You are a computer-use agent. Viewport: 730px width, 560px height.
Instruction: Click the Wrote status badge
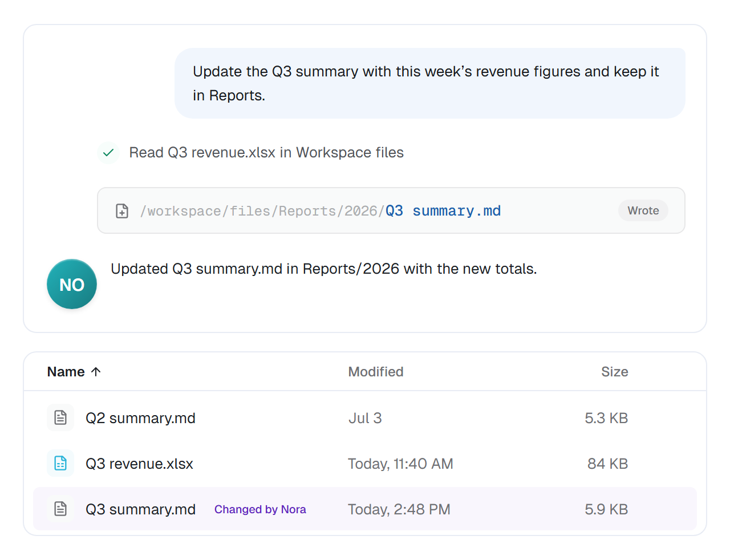click(643, 210)
